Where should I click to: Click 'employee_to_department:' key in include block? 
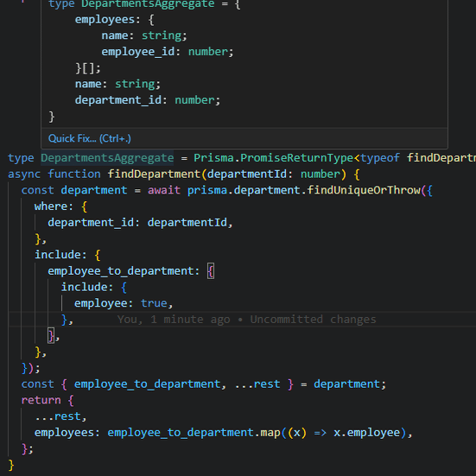coord(124,271)
